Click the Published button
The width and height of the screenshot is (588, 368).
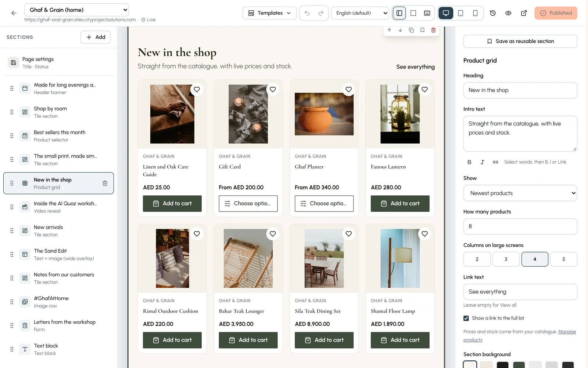tap(556, 13)
